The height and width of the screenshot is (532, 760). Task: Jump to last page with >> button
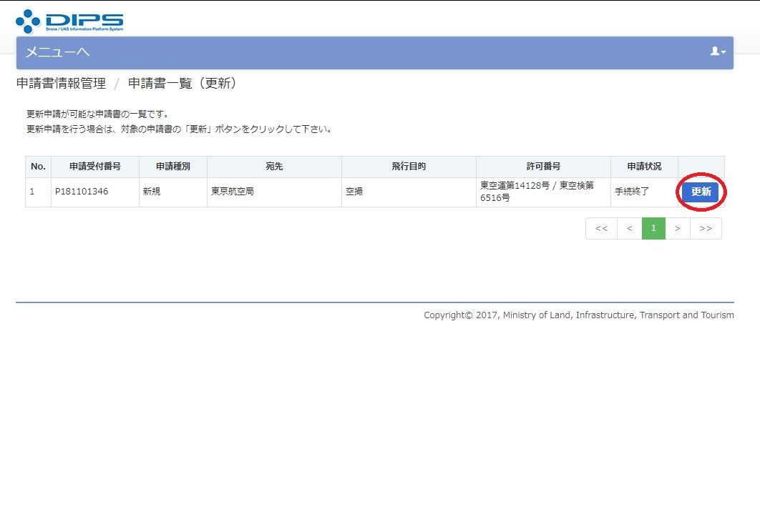point(706,229)
